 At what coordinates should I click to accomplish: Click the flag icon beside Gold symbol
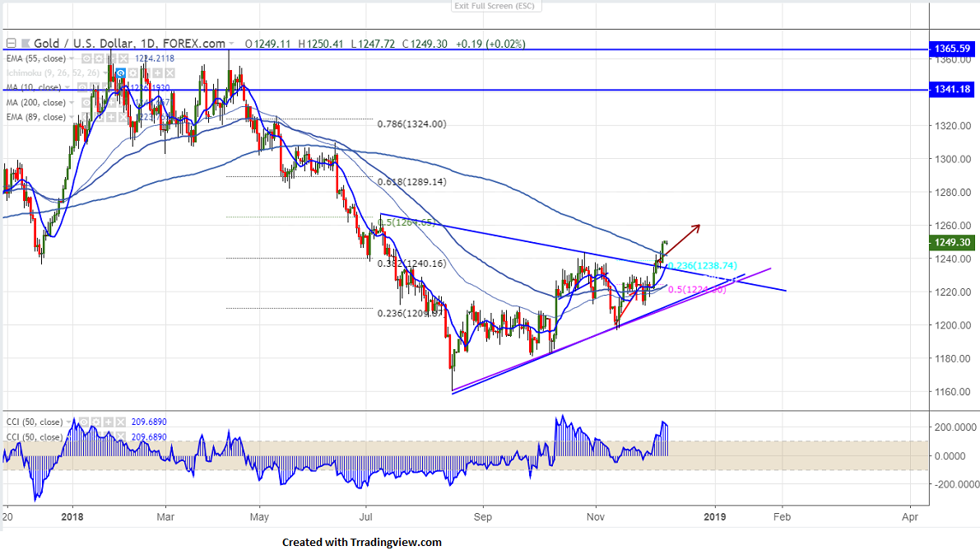(26, 44)
